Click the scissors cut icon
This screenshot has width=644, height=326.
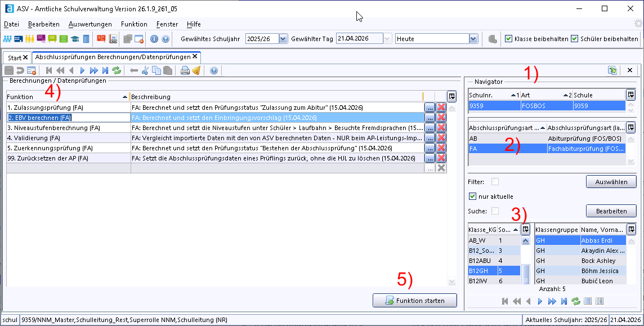click(145, 70)
